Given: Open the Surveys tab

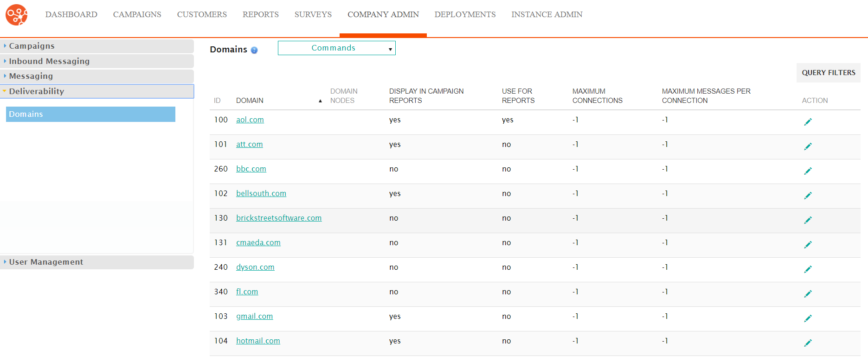Looking at the screenshot, I should click(x=313, y=14).
